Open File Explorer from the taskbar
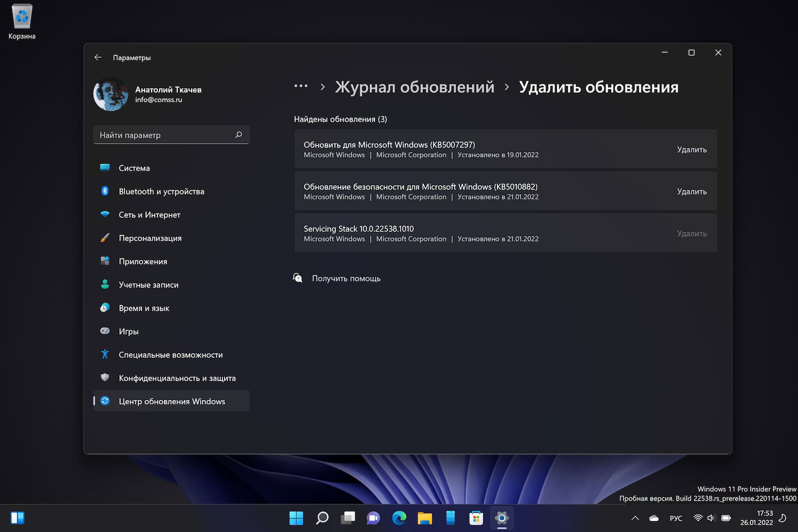Image resolution: width=798 pixels, height=532 pixels. 425,518
